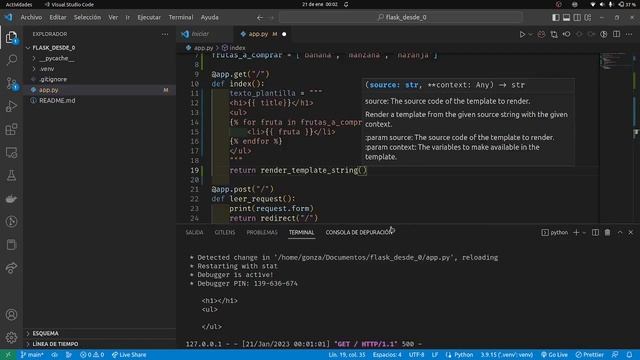Open the Docker view

coord(11,199)
